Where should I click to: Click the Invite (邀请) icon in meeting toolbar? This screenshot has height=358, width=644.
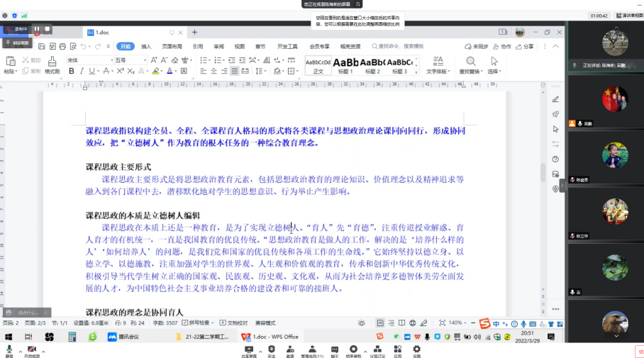(289, 350)
